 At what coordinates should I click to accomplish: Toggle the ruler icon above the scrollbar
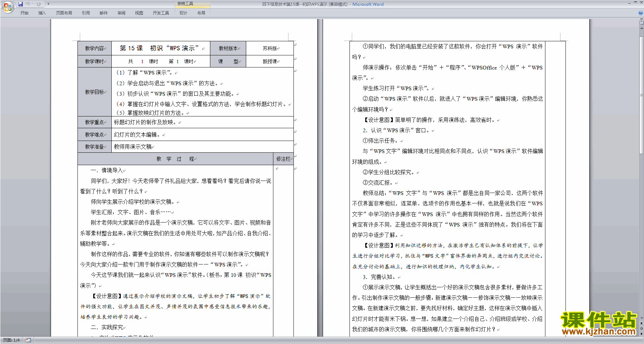pos(642,23)
